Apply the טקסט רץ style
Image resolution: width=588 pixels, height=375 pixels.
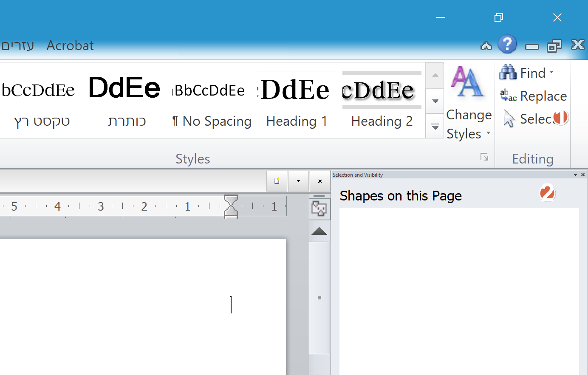click(x=42, y=101)
